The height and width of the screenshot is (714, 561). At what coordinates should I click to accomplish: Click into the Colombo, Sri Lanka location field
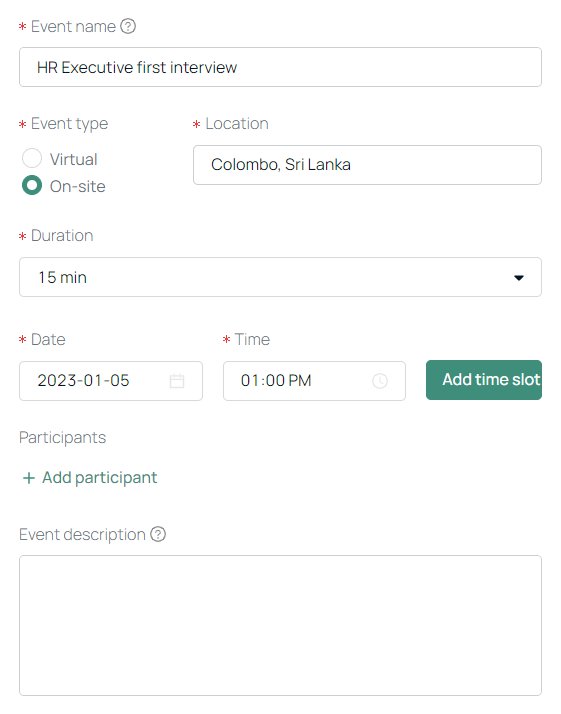point(367,165)
